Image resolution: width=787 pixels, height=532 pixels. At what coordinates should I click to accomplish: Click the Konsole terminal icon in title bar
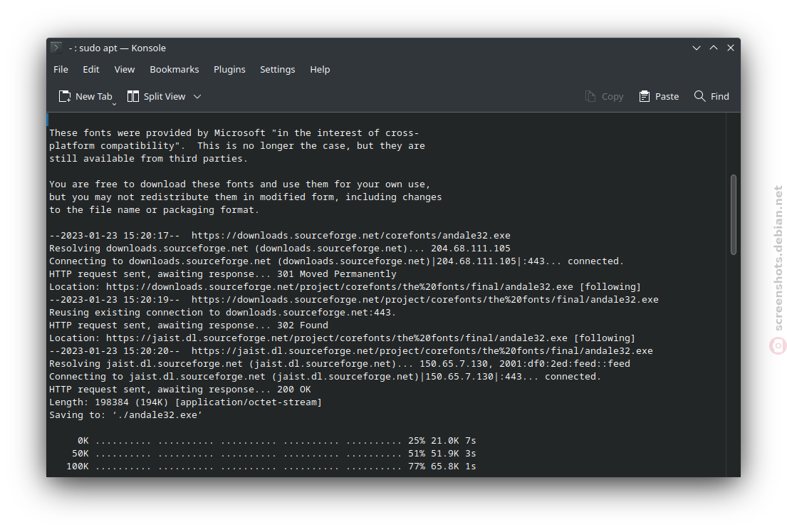[x=56, y=48]
